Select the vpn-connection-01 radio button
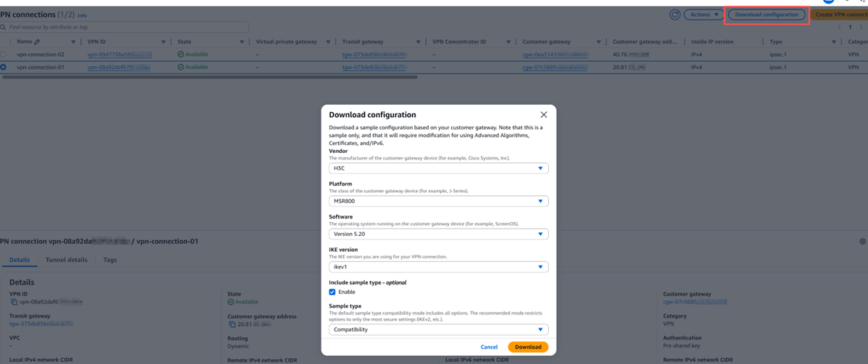Screen dimensions: 868x364 (4, 67)
